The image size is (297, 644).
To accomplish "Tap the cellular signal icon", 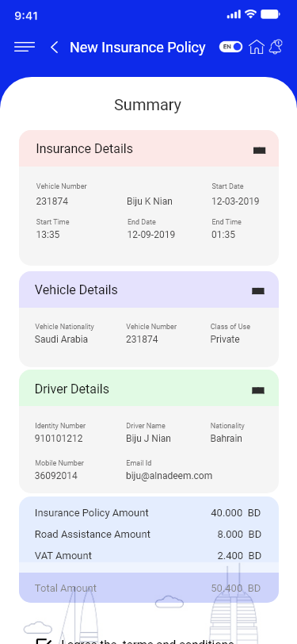I will click(x=234, y=15).
